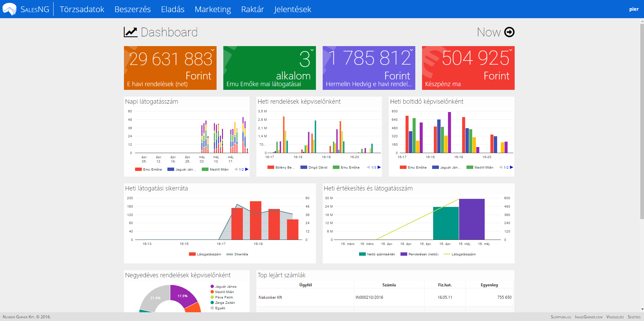Expand the green Emu Emőke látogatásai tile chevron
The image size is (644, 321).
tap(312, 50)
